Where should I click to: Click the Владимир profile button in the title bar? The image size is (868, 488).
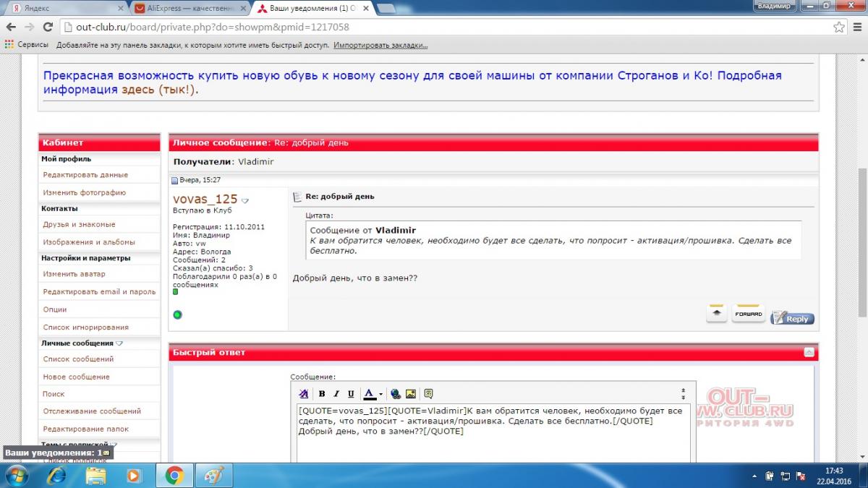pos(775,5)
